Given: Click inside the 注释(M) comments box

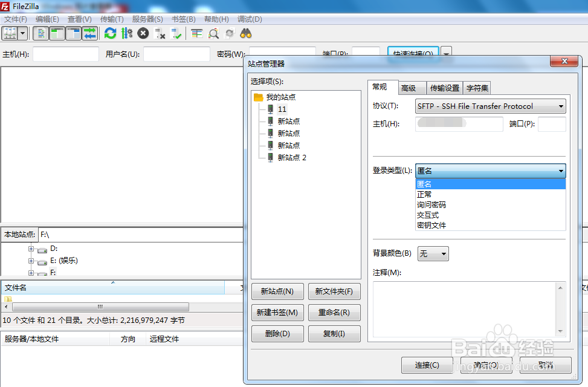Looking at the screenshot, I should point(464,310).
